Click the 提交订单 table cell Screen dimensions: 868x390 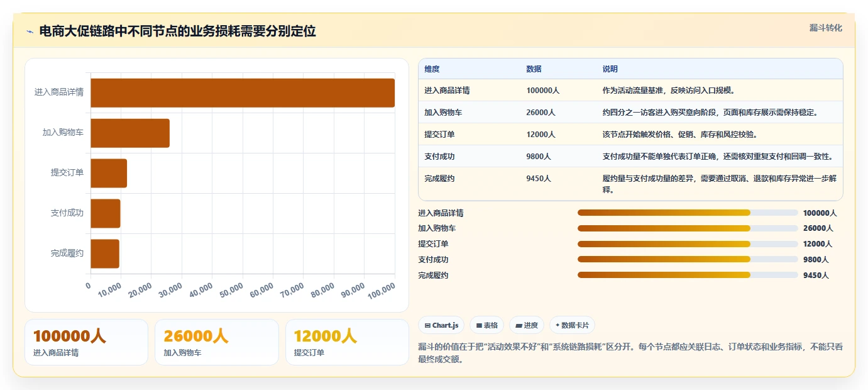point(470,134)
